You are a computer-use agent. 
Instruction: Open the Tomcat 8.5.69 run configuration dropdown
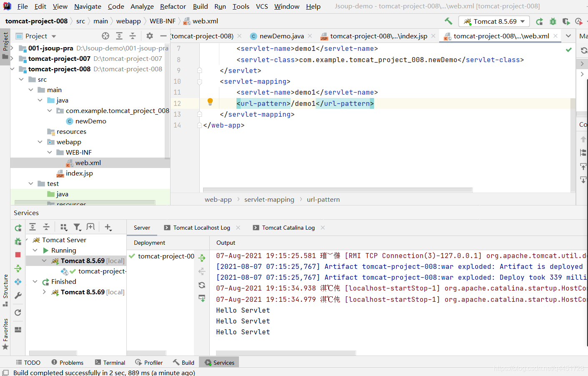coord(494,21)
